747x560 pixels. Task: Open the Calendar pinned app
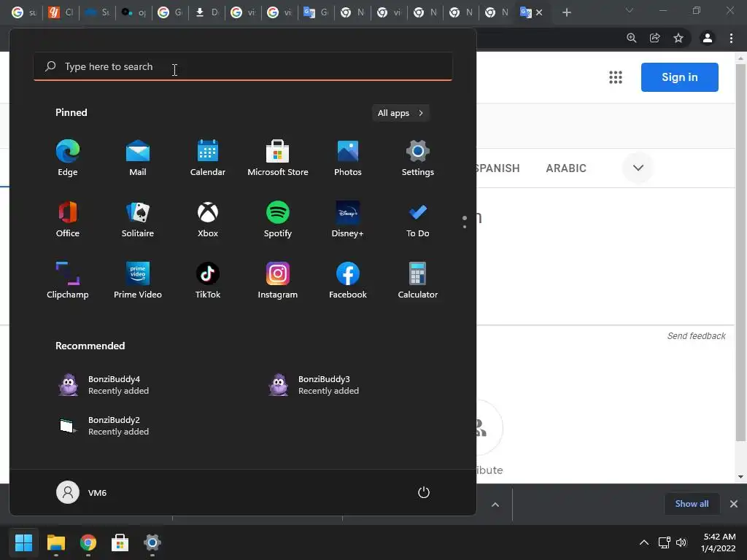[x=208, y=158]
